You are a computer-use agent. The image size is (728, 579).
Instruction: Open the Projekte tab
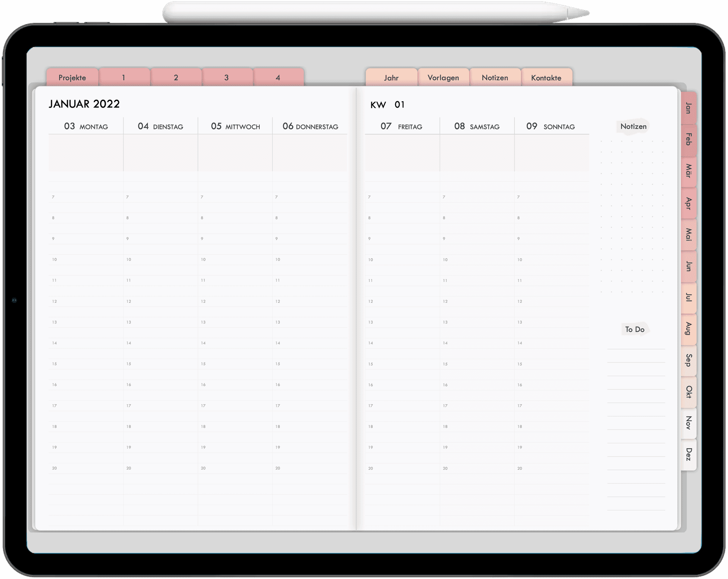coord(72,77)
